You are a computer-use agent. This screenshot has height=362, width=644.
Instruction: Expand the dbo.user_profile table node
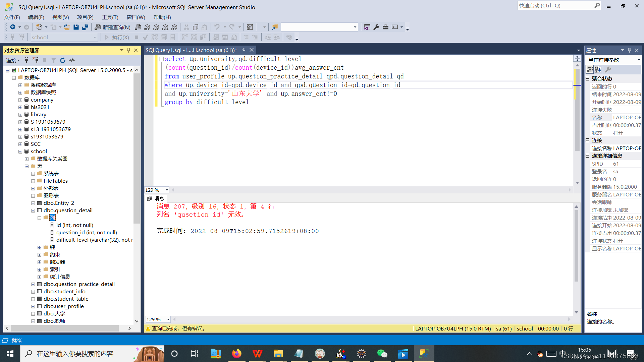point(33,306)
